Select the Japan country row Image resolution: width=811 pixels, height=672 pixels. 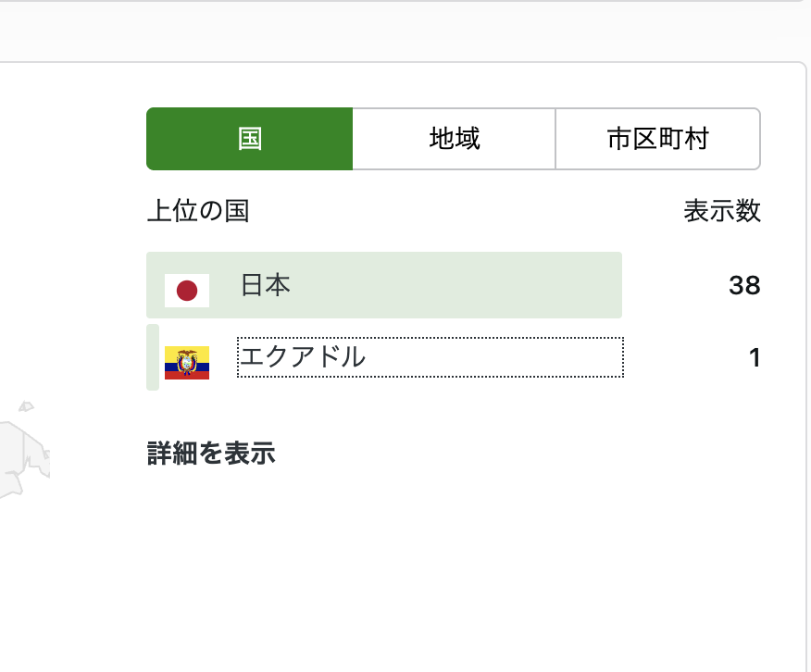pos(383,285)
